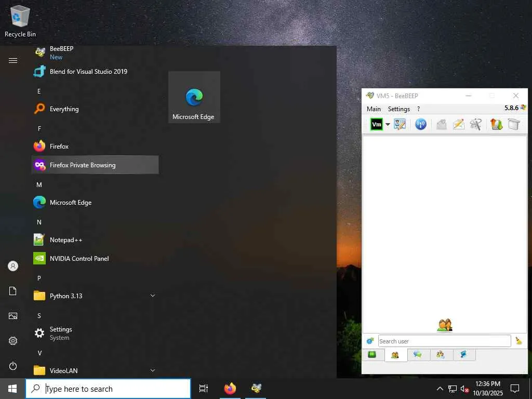This screenshot has width=532, height=399.
Task: Click the BeeBEEP logo beside version 5.8.6
Action: (x=523, y=108)
